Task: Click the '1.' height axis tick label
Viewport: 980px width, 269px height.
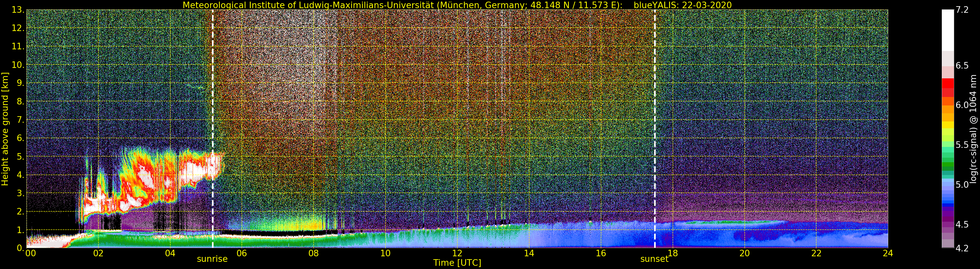Action: point(21,230)
